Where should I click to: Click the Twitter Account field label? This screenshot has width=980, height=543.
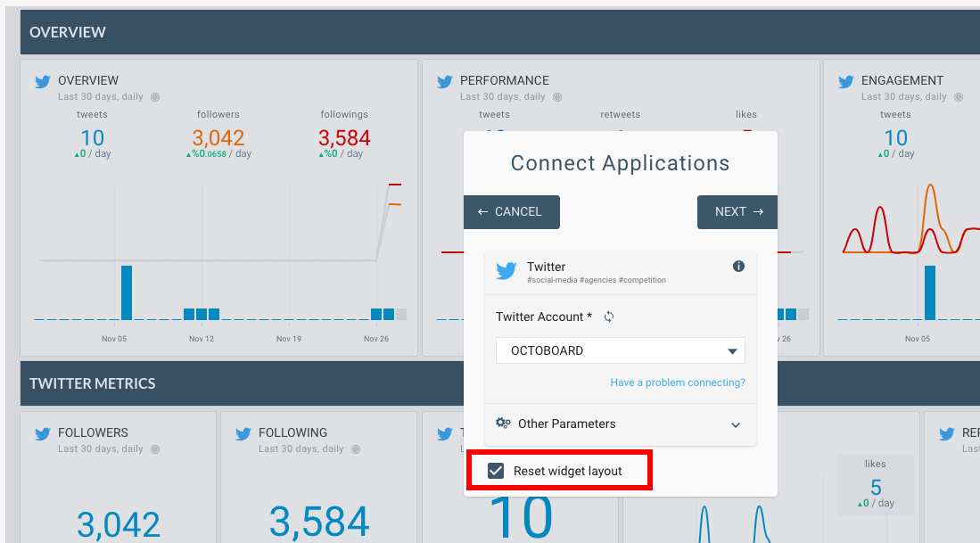544,317
